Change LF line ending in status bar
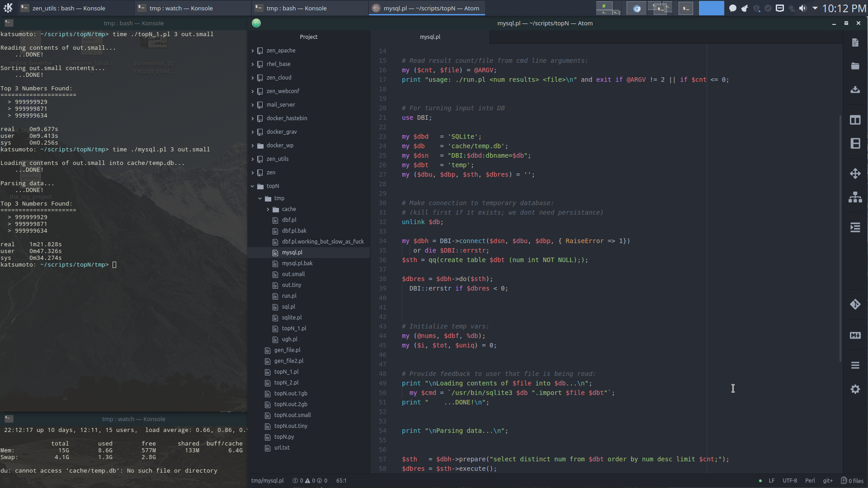 [x=772, y=481]
